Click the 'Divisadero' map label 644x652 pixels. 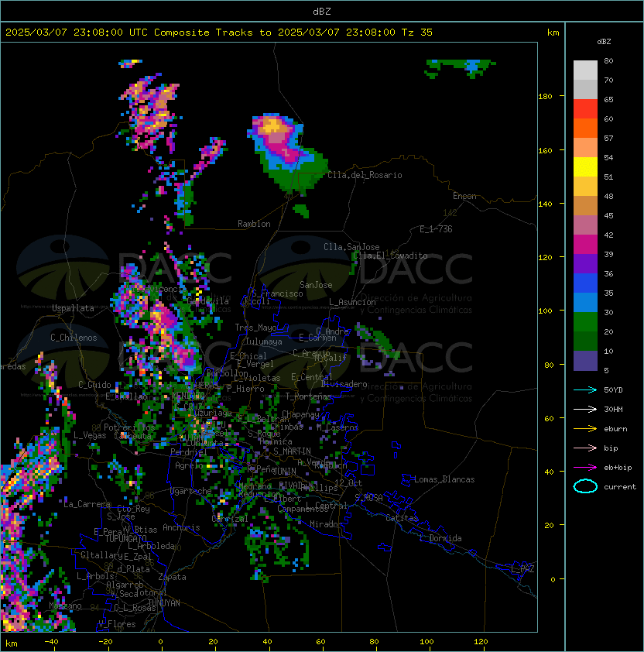pos(344,384)
